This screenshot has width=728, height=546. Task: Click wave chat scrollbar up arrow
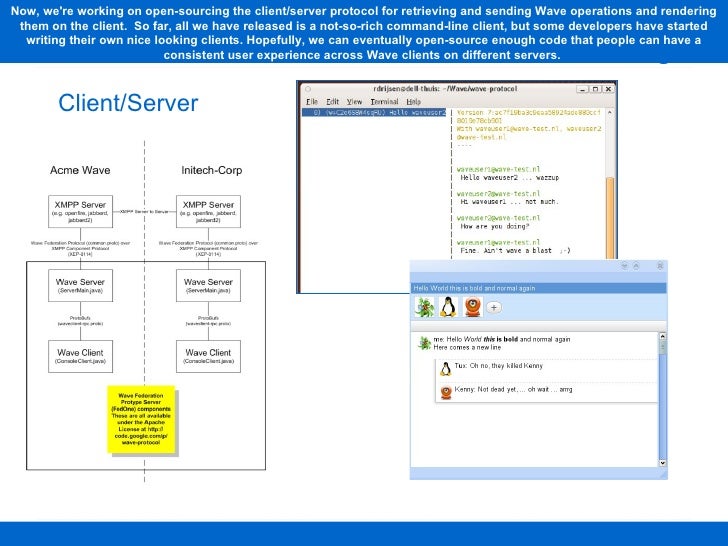(663, 336)
